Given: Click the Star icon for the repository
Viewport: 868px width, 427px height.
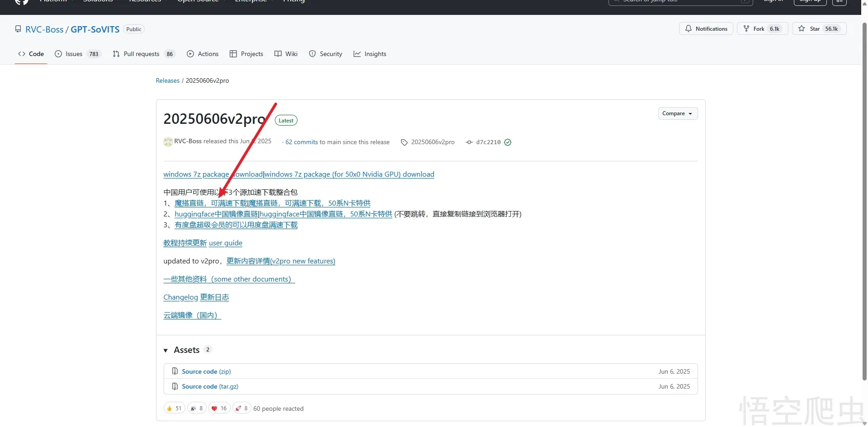Looking at the screenshot, I should [802, 29].
